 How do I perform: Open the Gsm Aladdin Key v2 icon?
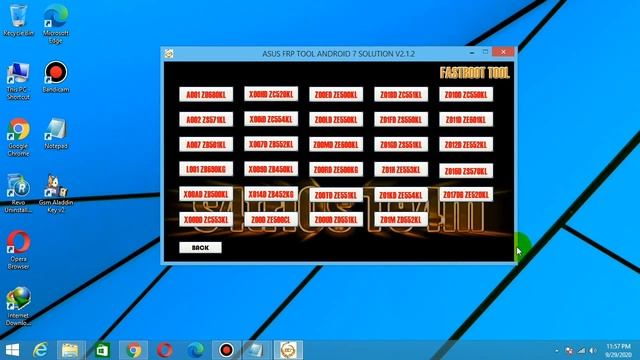point(56,193)
